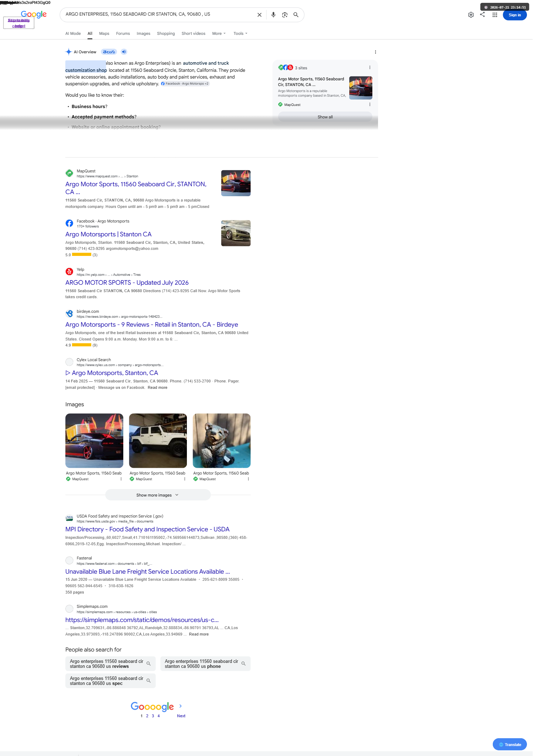539x756 pixels.
Task: Search suggestion ending in 'phone'
Action: click(x=205, y=664)
